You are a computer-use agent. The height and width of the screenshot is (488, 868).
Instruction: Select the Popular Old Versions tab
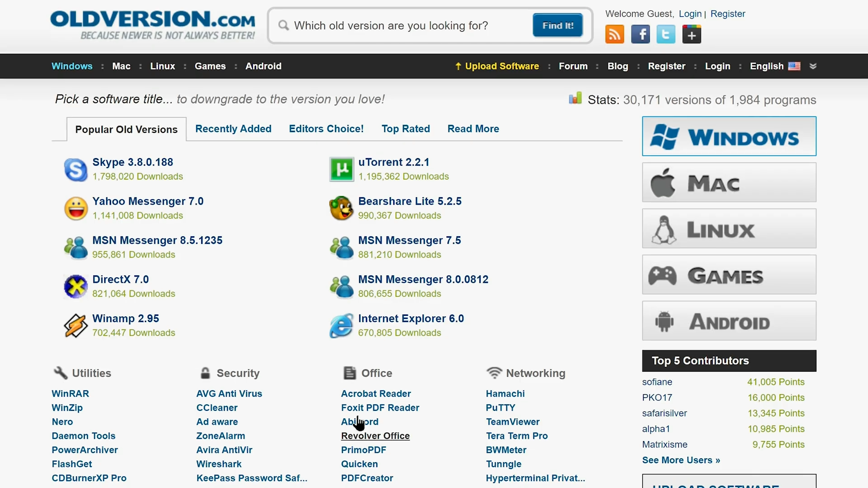point(126,129)
